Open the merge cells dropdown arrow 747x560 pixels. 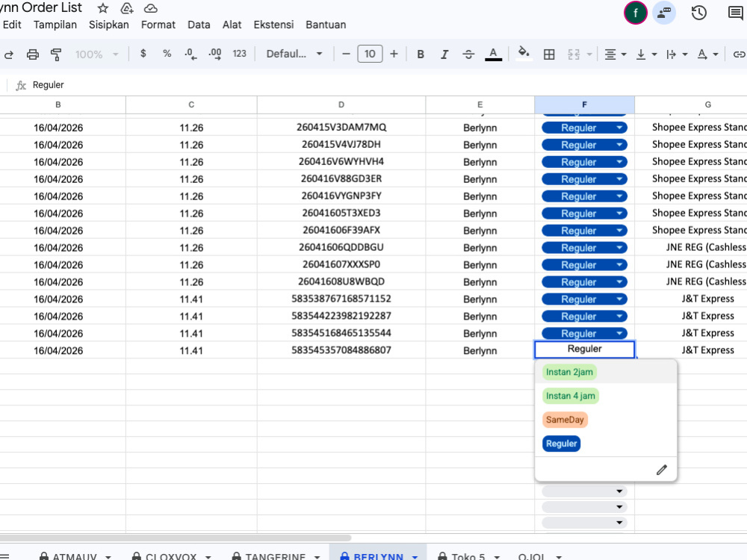[x=589, y=55]
